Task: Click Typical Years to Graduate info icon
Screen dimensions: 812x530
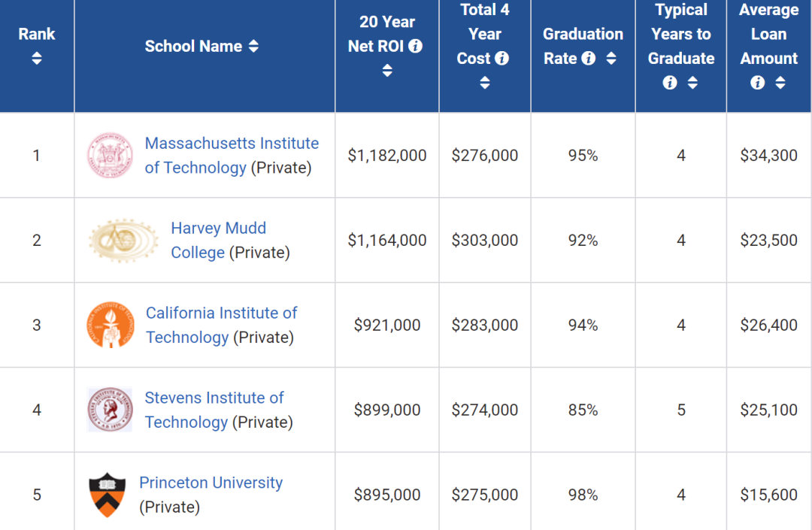Action: 670,83
